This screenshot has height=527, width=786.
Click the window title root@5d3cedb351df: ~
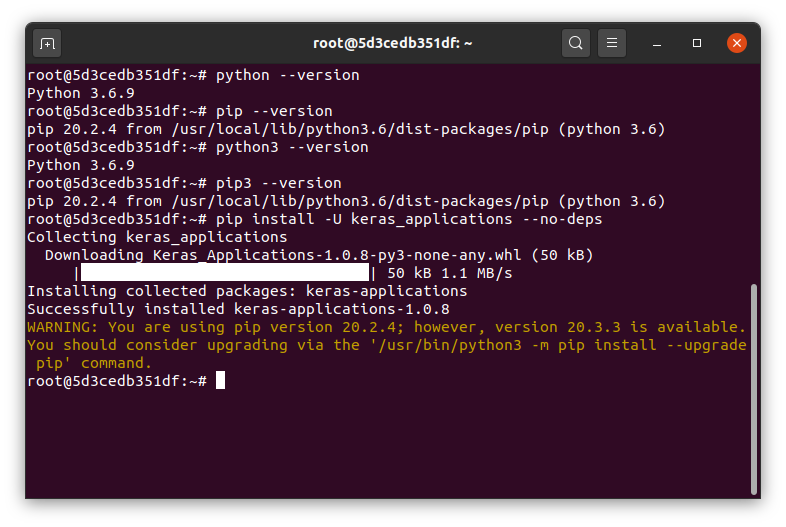[x=392, y=43]
